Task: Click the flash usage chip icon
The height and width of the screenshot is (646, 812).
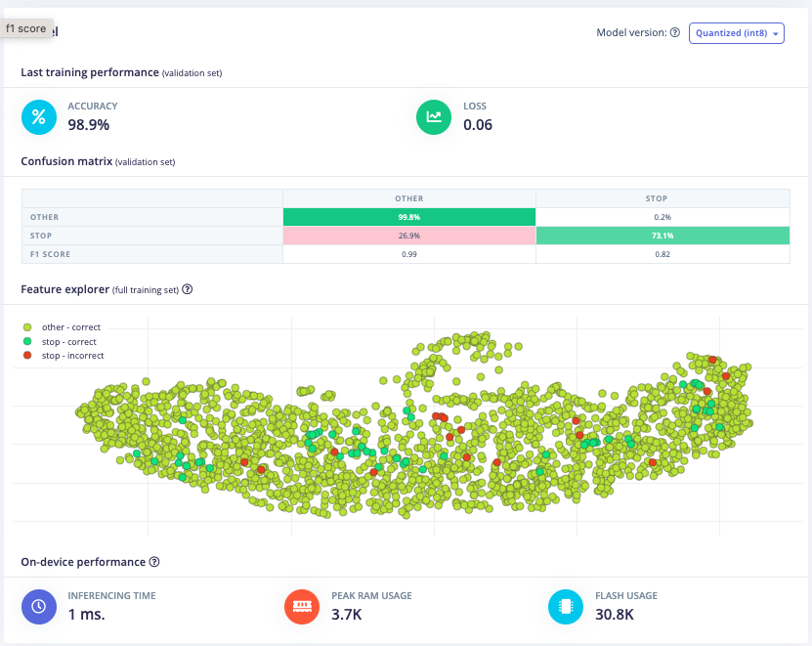Action: click(566, 606)
